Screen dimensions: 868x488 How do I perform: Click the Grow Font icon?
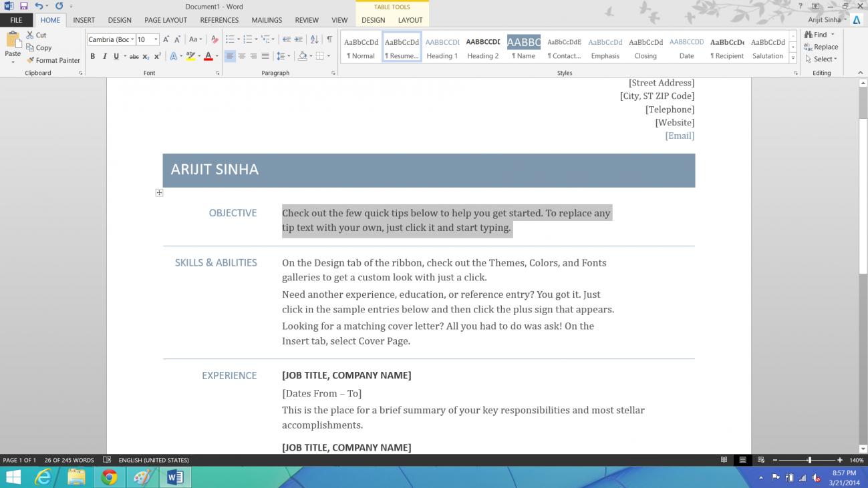coord(166,39)
